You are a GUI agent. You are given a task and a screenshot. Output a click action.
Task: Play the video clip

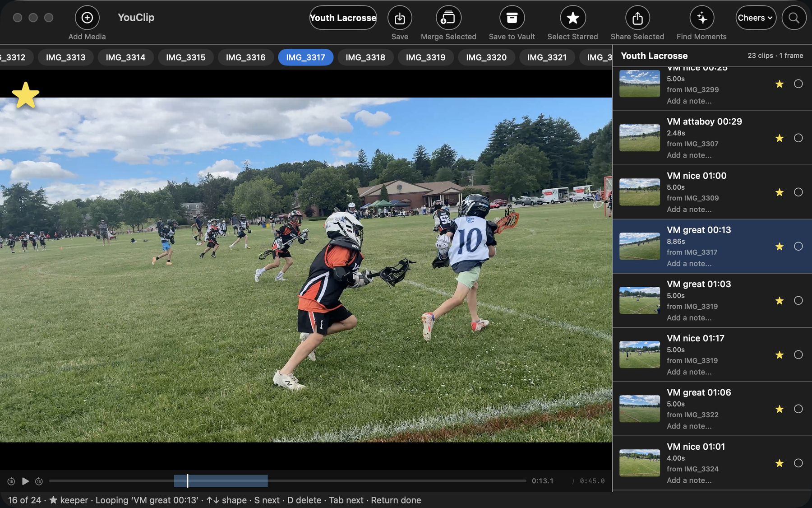point(26,481)
